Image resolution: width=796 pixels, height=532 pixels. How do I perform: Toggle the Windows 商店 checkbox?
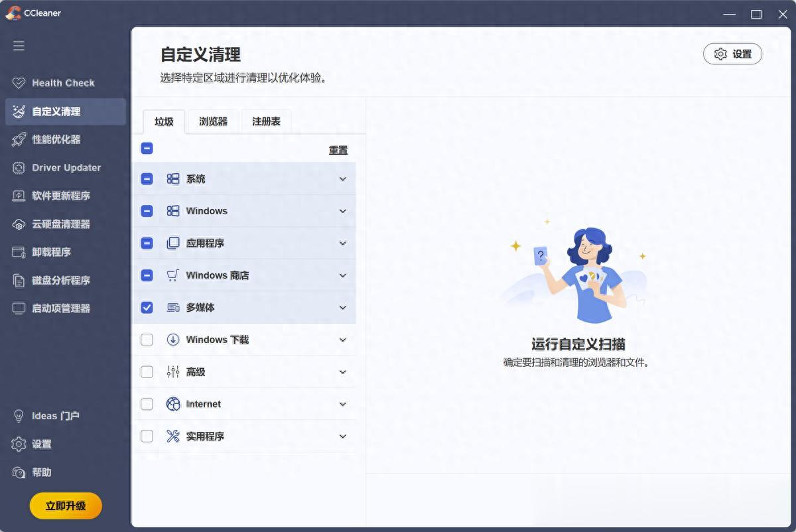[x=147, y=275]
